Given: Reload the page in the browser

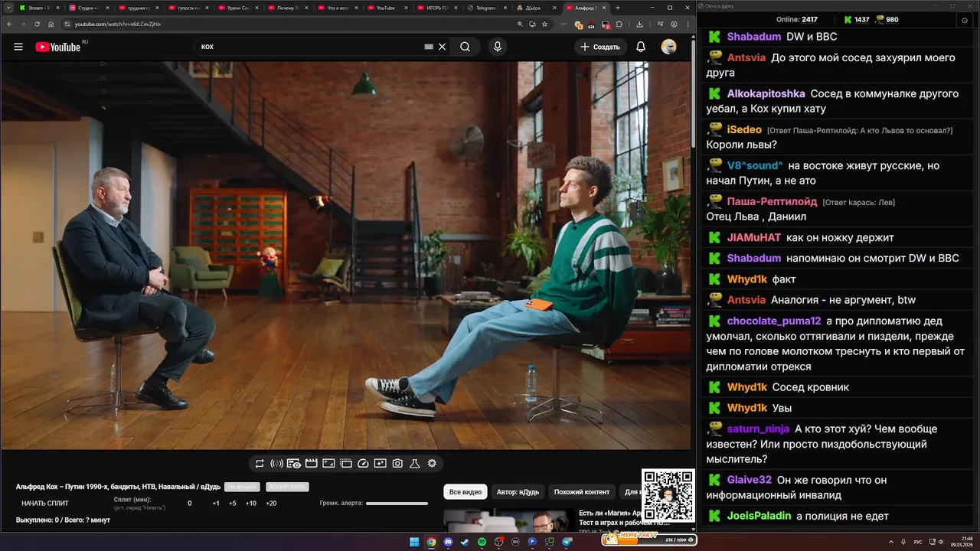Looking at the screenshot, I should click(38, 24).
